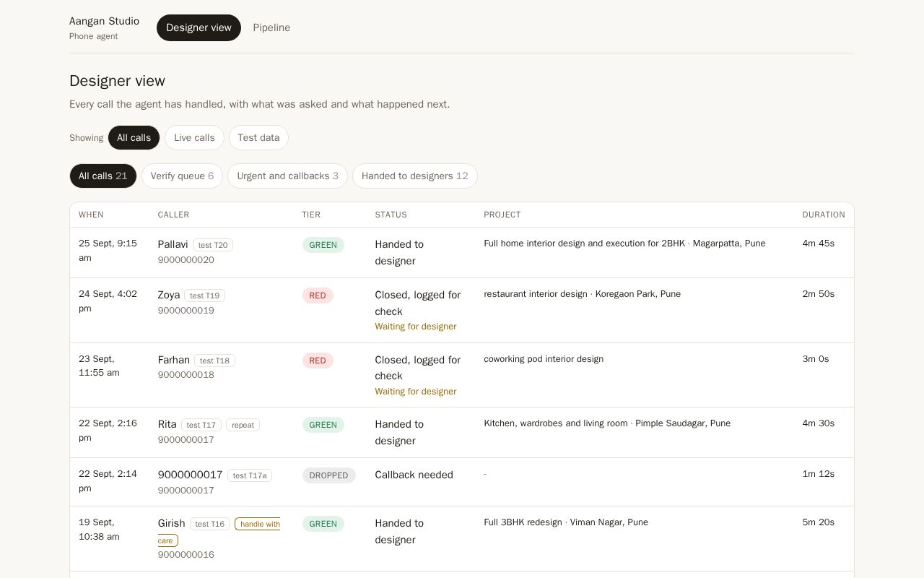Click the WHEN column header

tap(91, 215)
